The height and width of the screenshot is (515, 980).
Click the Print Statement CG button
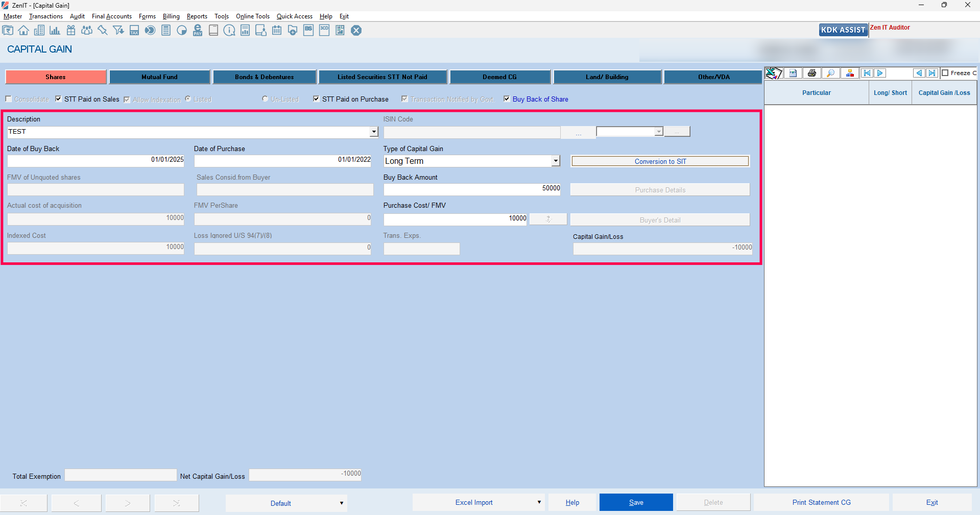click(x=821, y=502)
